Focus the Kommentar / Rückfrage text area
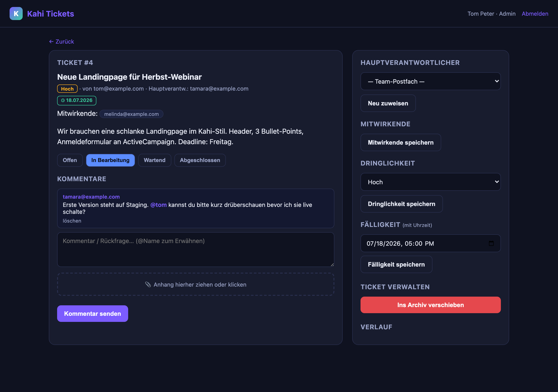 (x=196, y=250)
